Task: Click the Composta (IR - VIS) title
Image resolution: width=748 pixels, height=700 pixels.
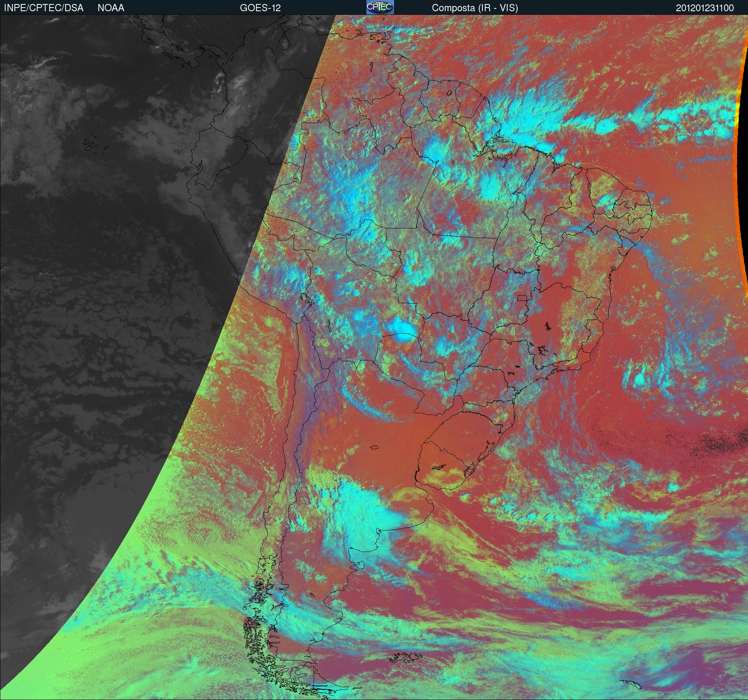Action: coord(475,8)
